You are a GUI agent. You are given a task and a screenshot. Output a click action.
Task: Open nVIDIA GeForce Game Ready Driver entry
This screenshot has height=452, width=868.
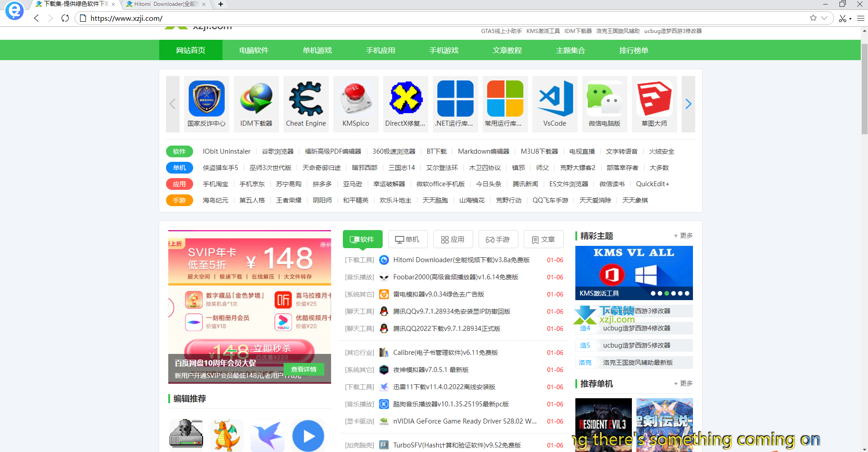pyautogui.click(x=465, y=421)
